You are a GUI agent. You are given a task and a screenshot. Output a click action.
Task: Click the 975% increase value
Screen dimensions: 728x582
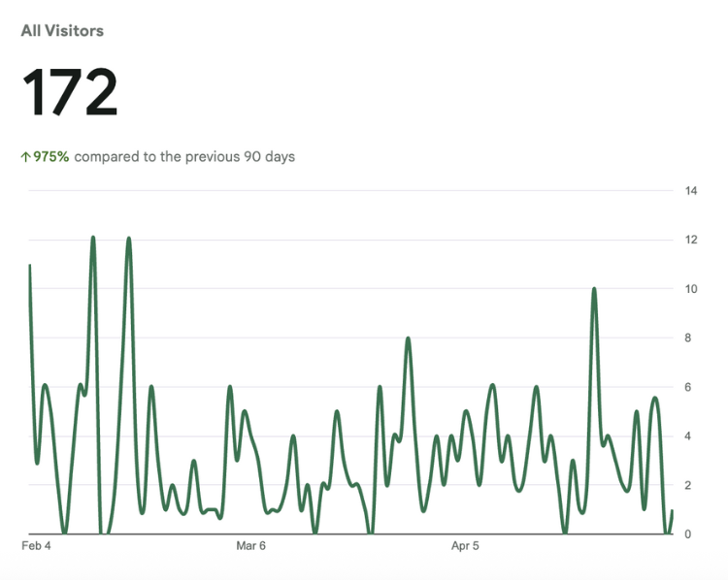51,156
